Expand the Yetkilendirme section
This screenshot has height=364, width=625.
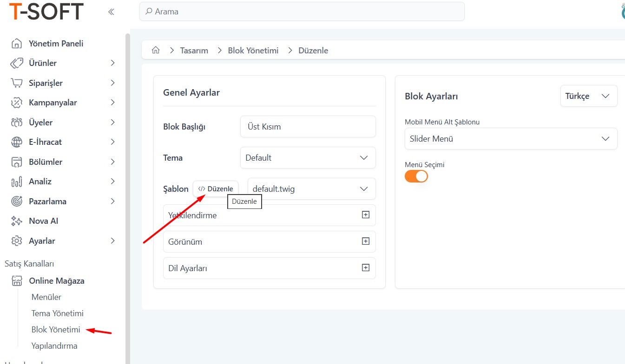click(x=365, y=215)
